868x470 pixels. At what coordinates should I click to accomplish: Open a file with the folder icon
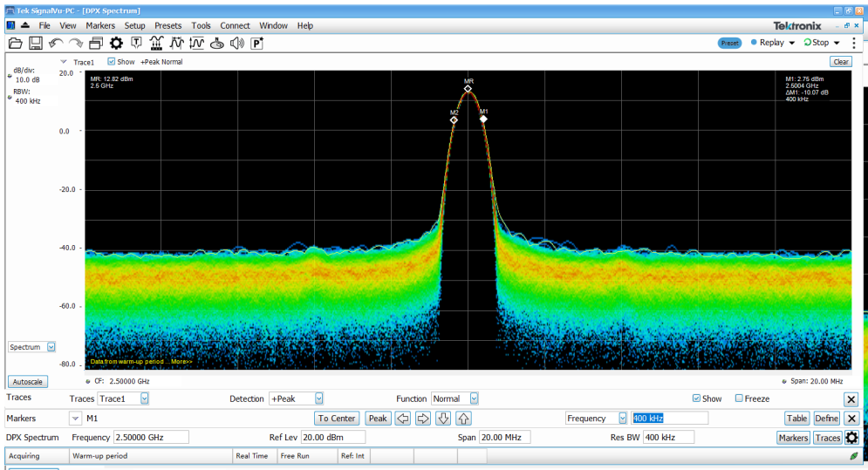click(x=16, y=44)
